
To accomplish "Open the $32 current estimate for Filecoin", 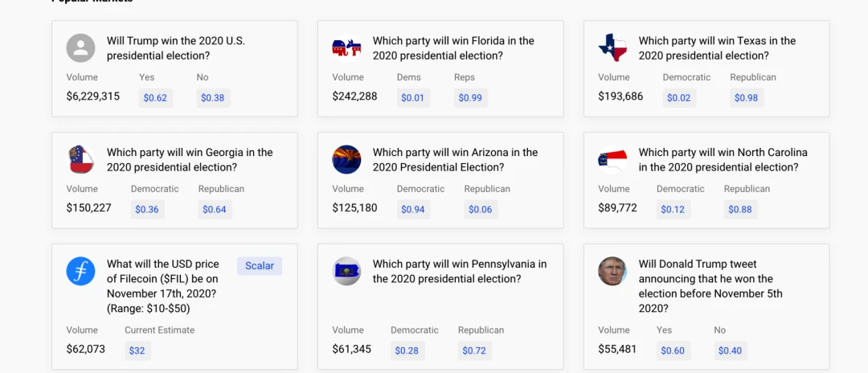I will pyautogui.click(x=137, y=350).
